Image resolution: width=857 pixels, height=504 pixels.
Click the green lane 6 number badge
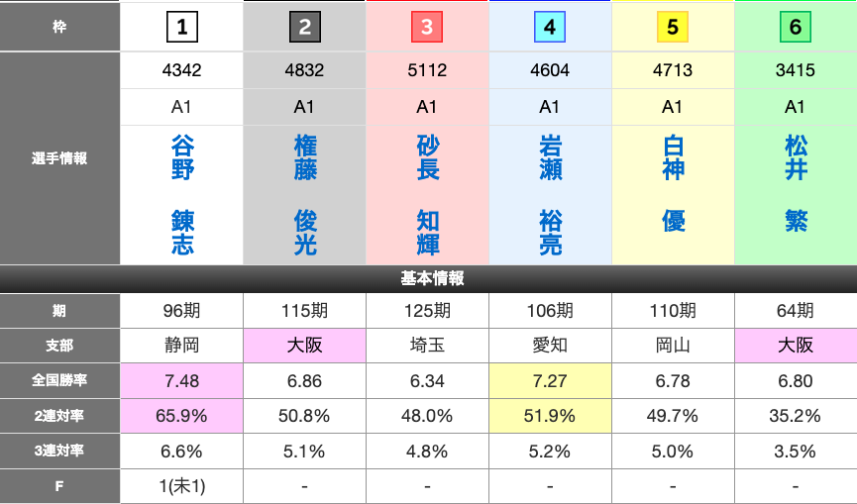[x=795, y=27]
